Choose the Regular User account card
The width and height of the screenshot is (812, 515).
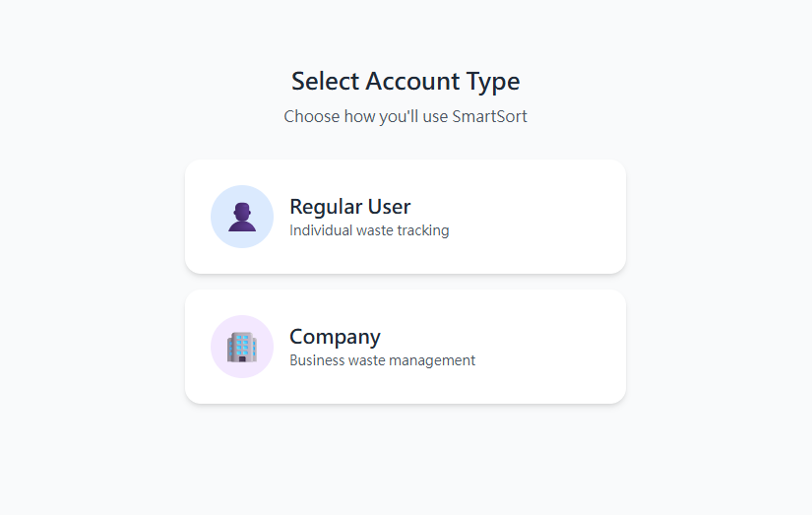[x=405, y=217]
